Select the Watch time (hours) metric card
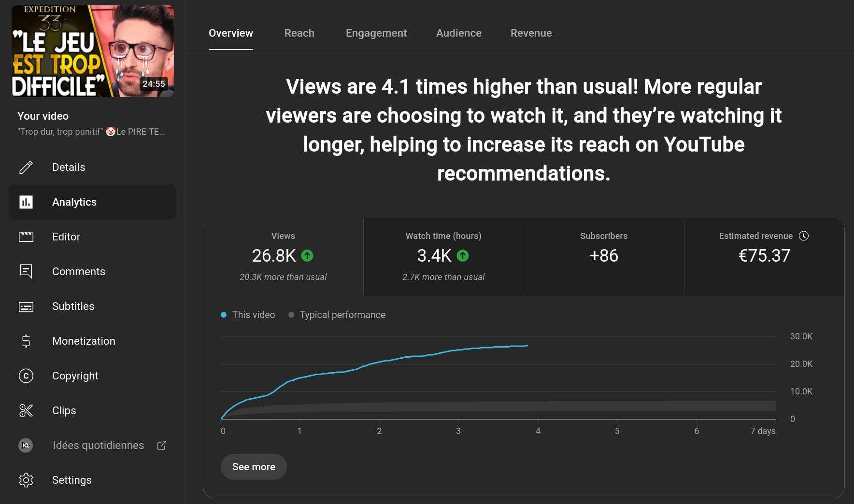This screenshot has width=854, height=504. pos(443,257)
